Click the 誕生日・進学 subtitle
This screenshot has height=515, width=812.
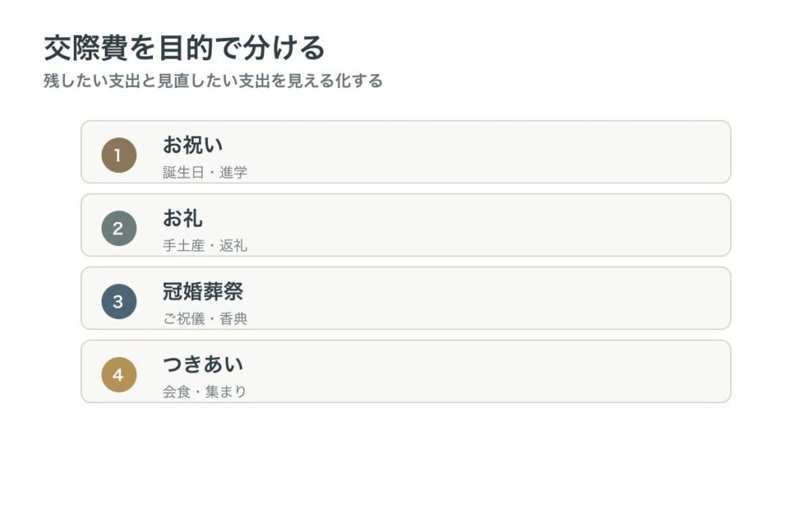click(x=205, y=172)
